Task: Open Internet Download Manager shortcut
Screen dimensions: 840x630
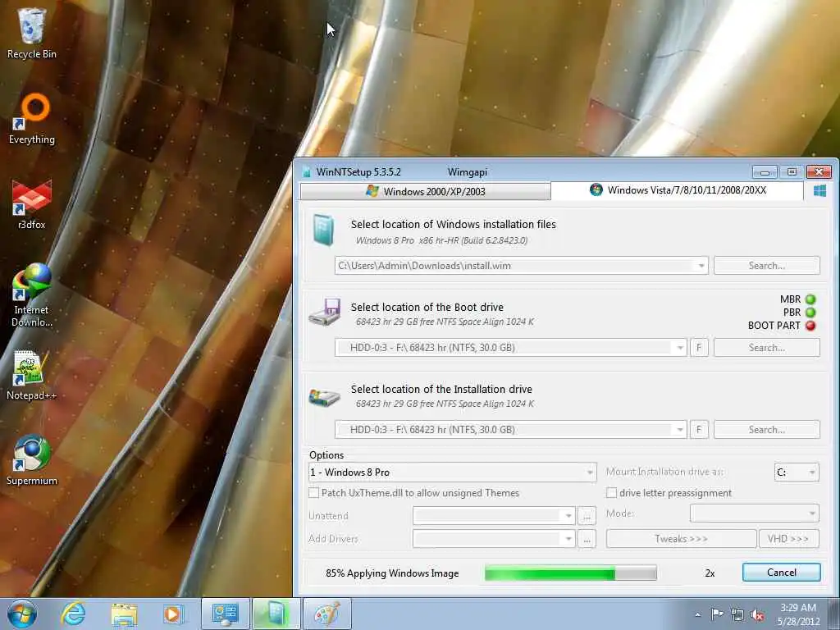Action: [32, 295]
